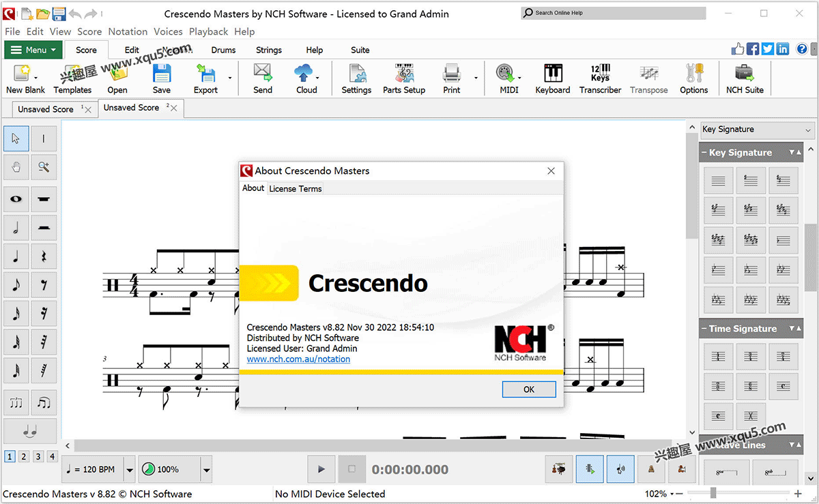Select voice 2 button
The width and height of the screenshot is (819, 504).
24,456
